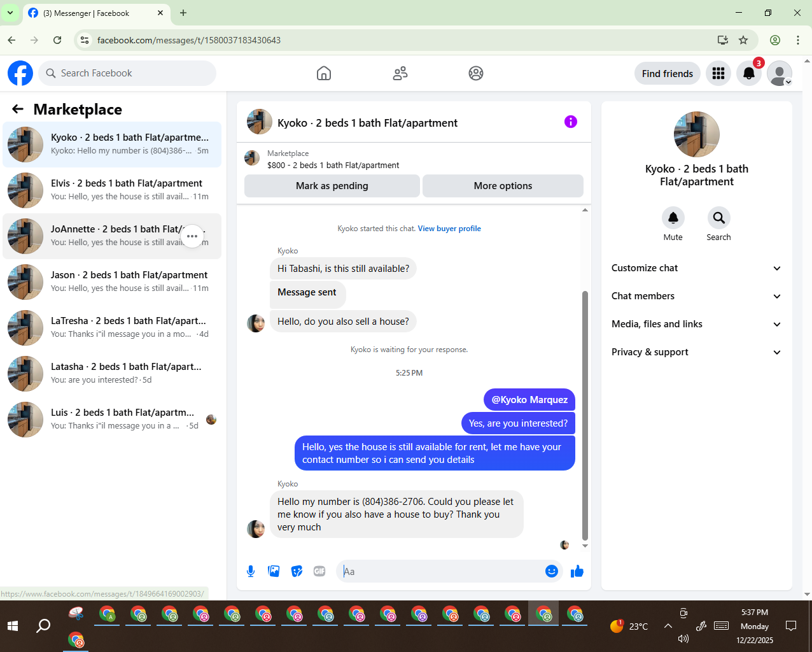Switch to the Messenger | Facebook tab
The height and width of the screenshot is (652, 812).
pyautogui.click(x=95, y=13)
